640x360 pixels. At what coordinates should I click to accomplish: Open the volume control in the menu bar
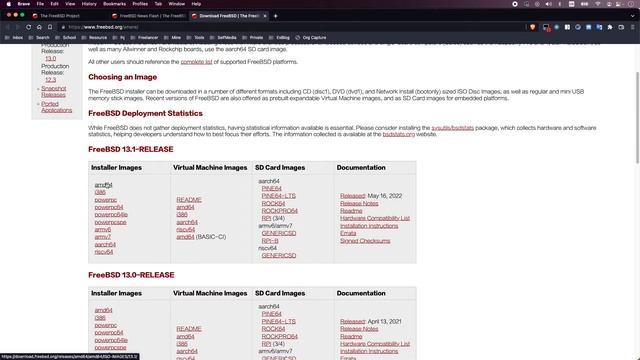point(548,4)
